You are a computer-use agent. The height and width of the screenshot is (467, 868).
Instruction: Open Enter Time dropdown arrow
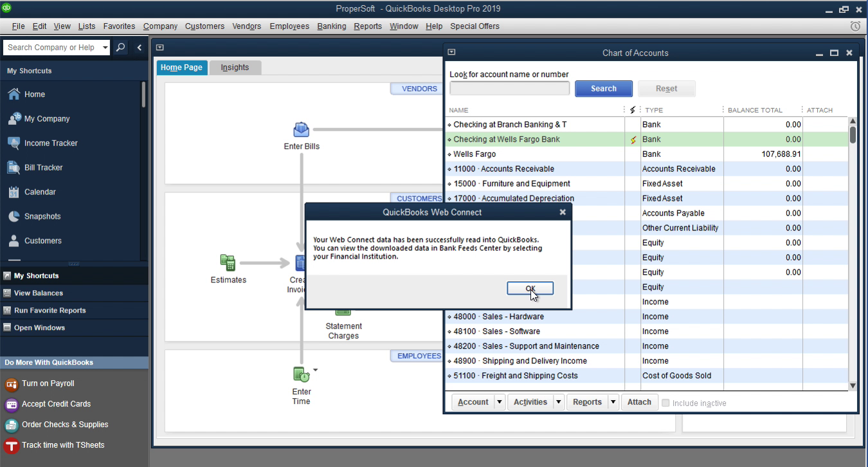coord(315,370)
